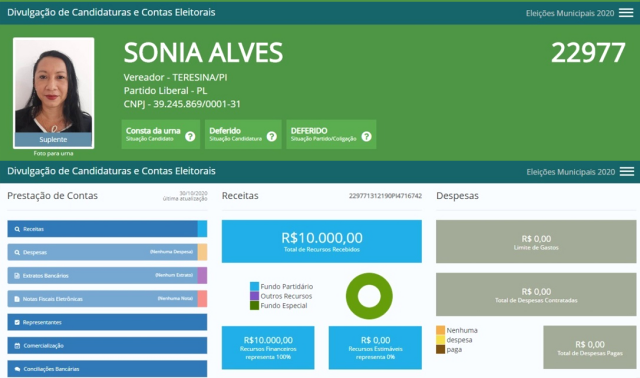Click the Foto para urna caption
This screenshot has width=640, height=378.
click(x=53, y=153)
